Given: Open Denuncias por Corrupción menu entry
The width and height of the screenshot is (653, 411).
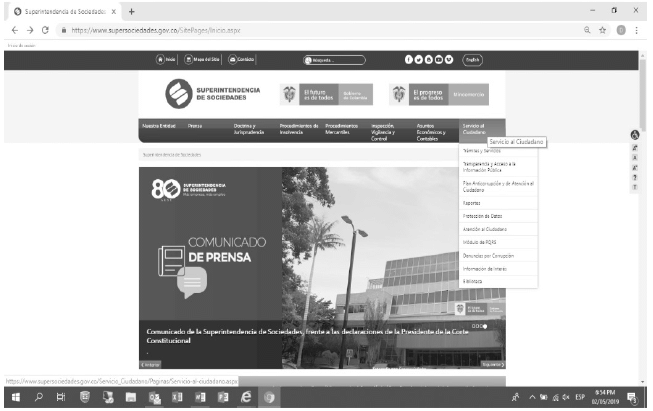Looking at the screenshot, I should point(485,256).
